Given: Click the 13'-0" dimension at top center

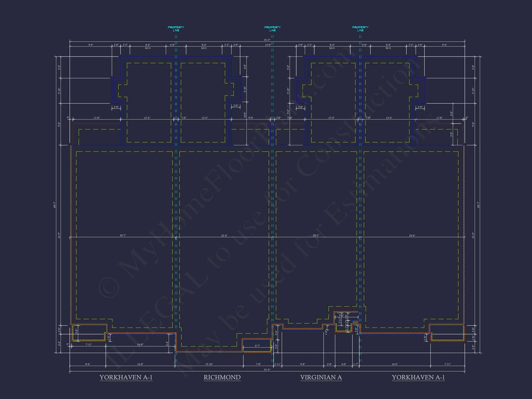Looking at the screenshot, I should tap(268, 45).
